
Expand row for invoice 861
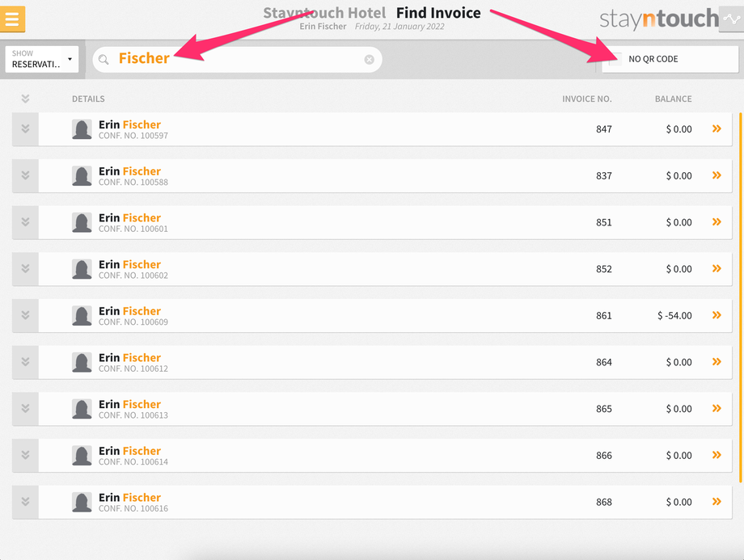25,315
